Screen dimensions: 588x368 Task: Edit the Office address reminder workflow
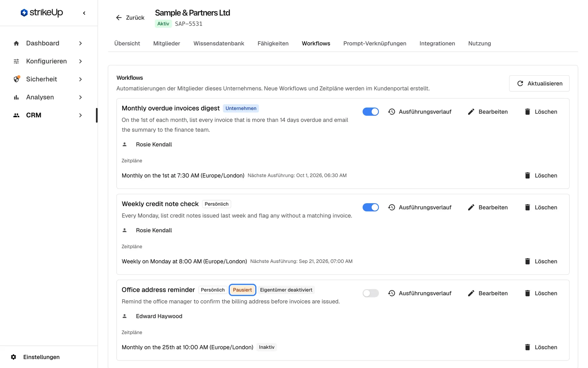(488, 293)
